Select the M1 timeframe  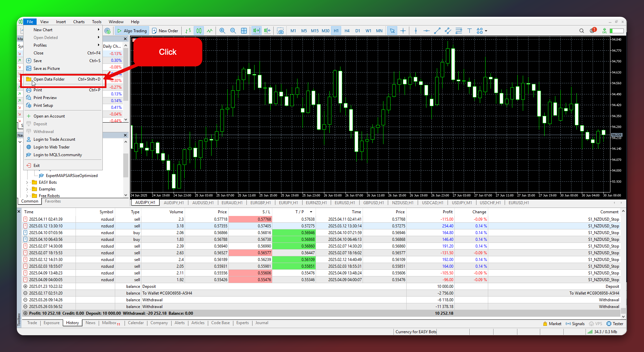[x=293, y=31]
